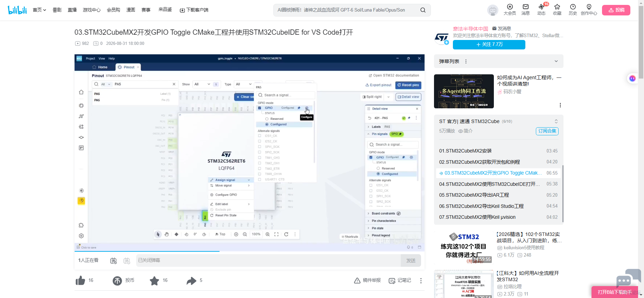The height and width of the screenshot is (298, 644).
Task: Open 直播 in top navigation
Action: pos(72,10)
